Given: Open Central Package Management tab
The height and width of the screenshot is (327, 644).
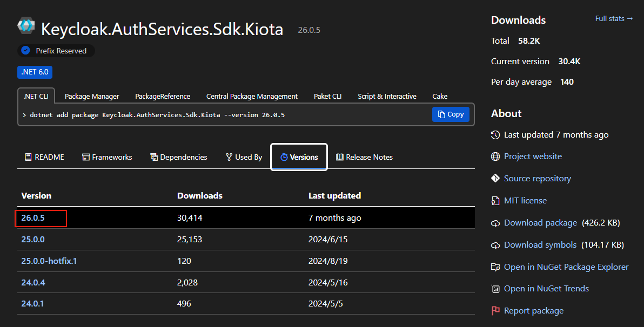Looking at the screenshot, I should (252, 97).
